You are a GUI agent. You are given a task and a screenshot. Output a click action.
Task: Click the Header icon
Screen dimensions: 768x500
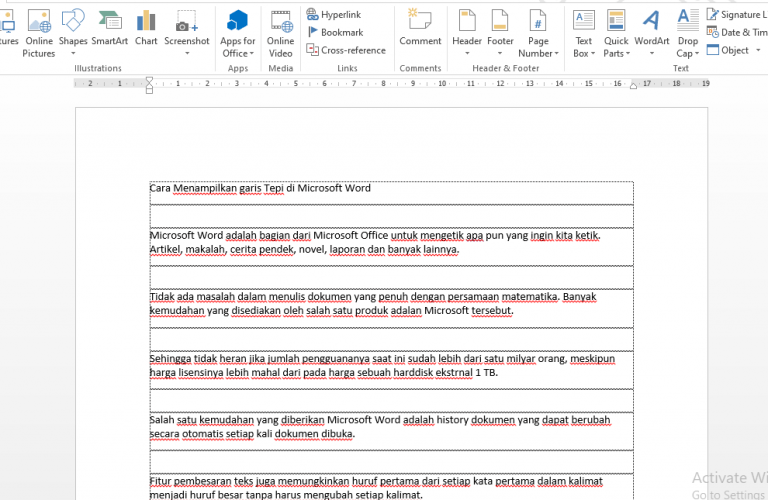coord(467,21)
